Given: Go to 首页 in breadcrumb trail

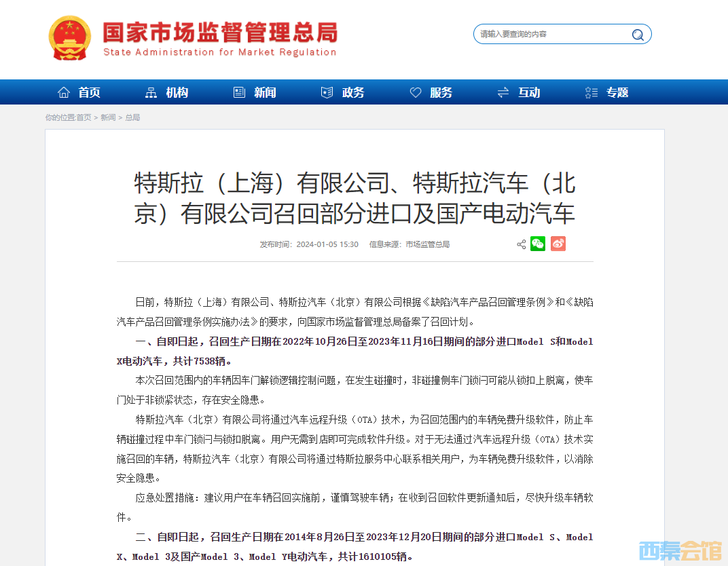Looking at the screenshot, I should [x=84, y=117].
